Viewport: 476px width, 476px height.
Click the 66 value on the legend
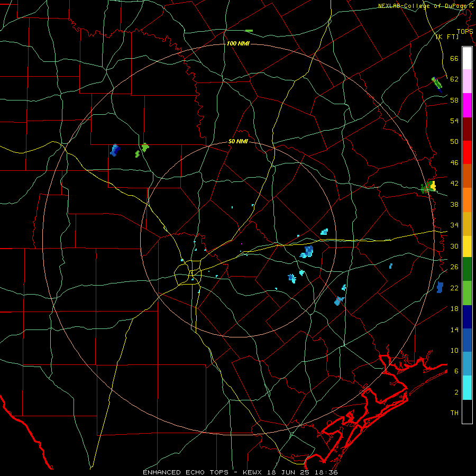click(454, 58)
